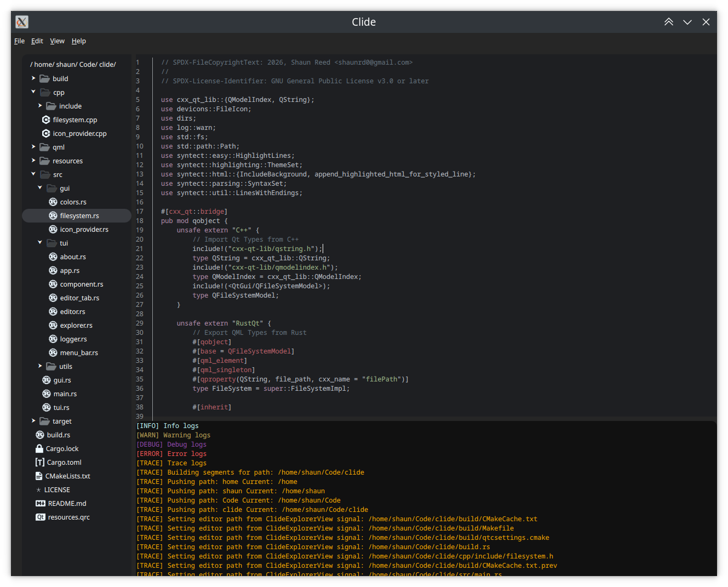Click code line 22 in the editor
Screen dimensions: 728x587
[x=261, y=258]
